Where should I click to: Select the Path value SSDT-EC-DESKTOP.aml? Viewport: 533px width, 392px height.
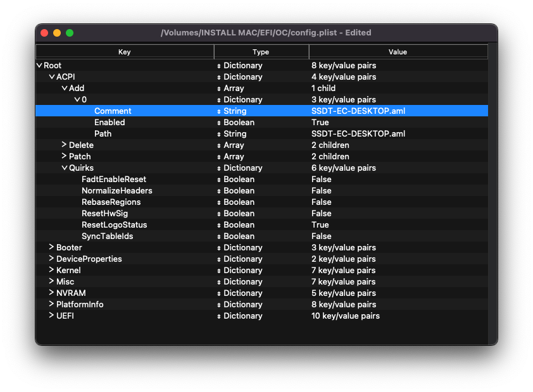pos(358,134)
